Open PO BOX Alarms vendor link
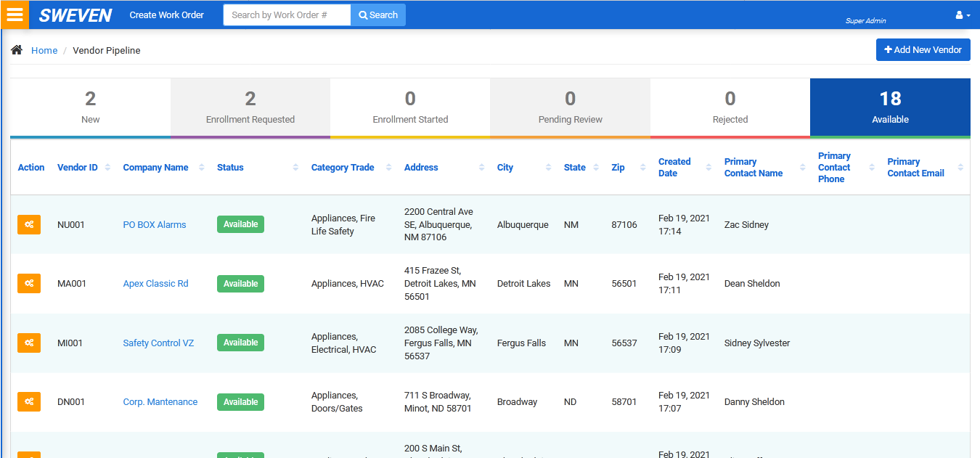980x458 pixels. (x=155, y=224)
